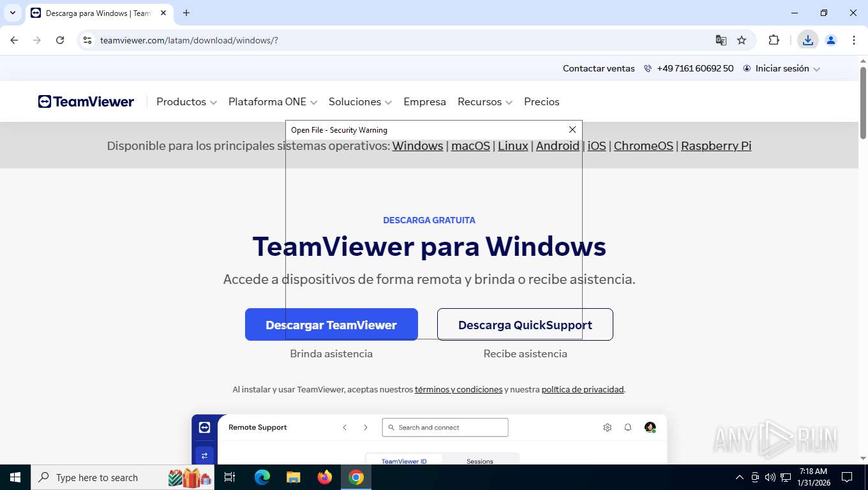This screenshot has width=868, height=490.
Task: Select the iOS operating system link
Action: (x=597, y=145)
